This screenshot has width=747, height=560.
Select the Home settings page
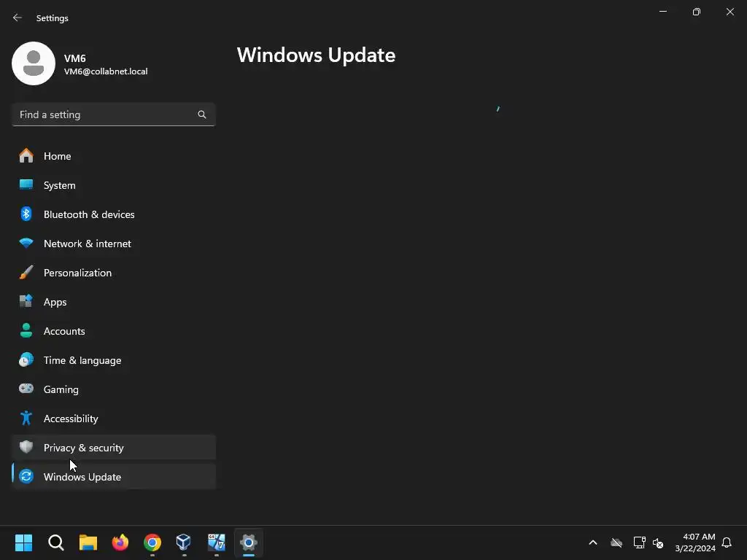click(113, 156)
